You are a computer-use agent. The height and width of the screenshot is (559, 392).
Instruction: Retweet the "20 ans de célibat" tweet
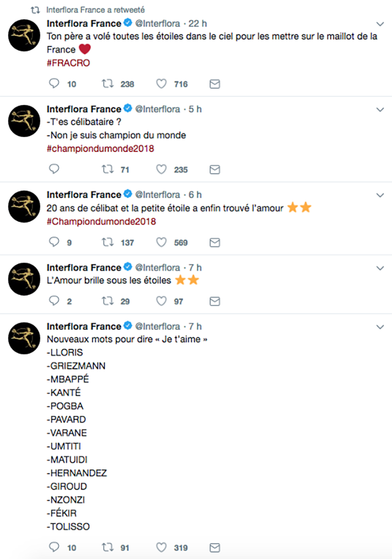click(x=107, y=242)
